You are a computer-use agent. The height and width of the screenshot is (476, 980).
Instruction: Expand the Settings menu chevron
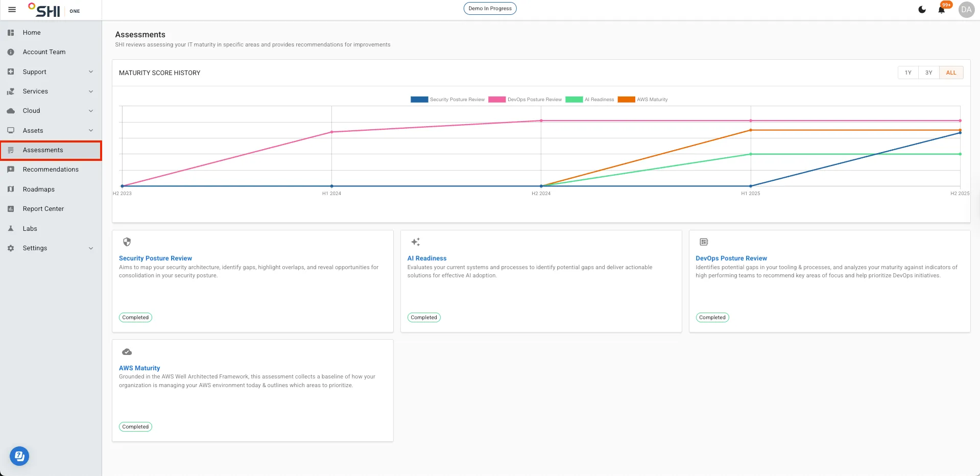[91, 248]
